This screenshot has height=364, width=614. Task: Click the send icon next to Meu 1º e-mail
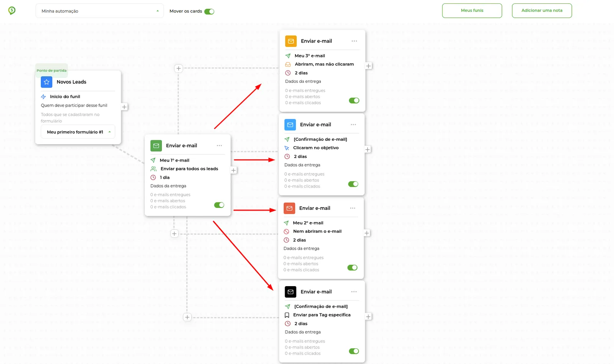click(153, 160)
